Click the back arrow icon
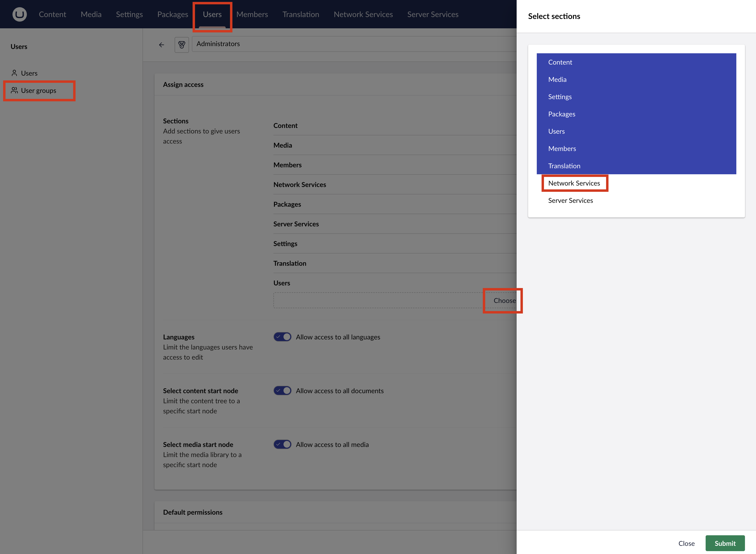 coord(161,45)
